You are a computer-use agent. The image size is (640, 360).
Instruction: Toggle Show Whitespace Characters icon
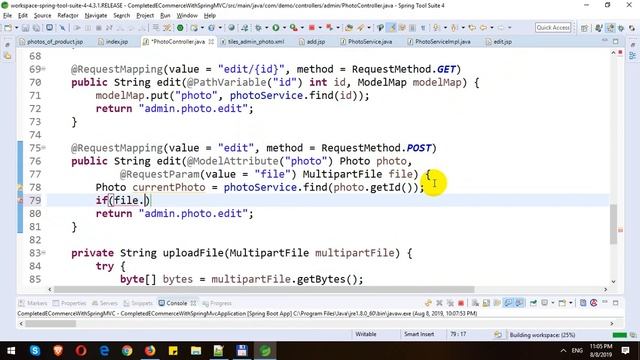coord(423,28)
